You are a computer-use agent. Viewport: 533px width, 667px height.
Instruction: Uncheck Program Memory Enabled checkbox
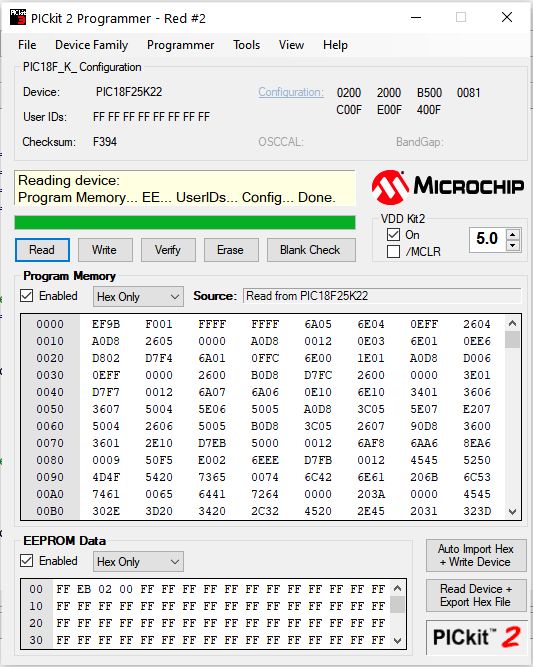pyautogui.click(x=26, y=296)
